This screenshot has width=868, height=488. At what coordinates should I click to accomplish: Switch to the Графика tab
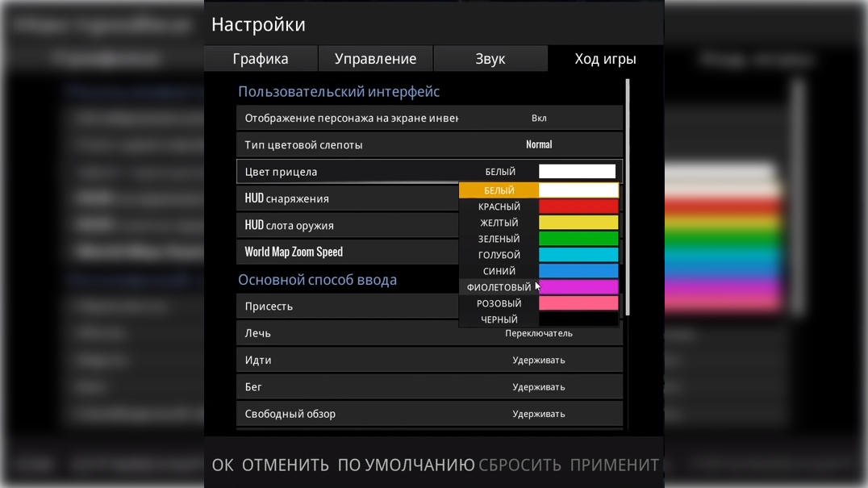click(x=261, y=59)
